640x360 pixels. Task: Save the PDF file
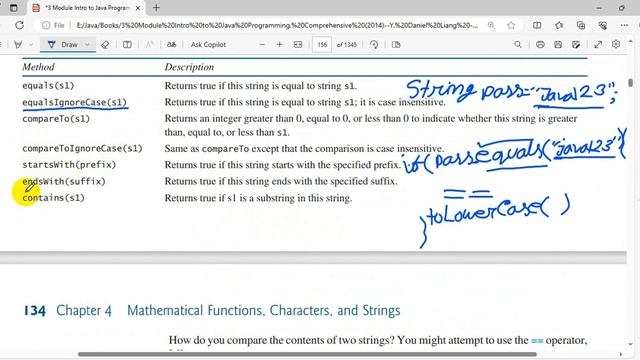pos(558,44)
